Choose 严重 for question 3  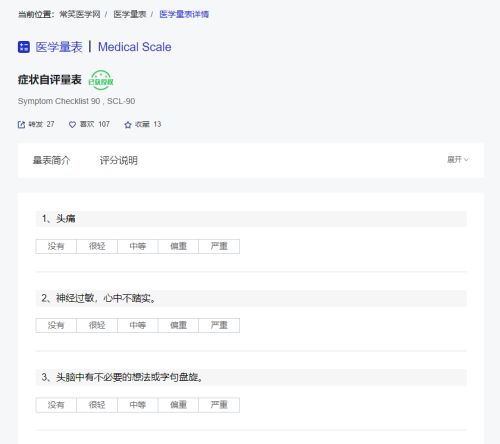coord(219,405)
